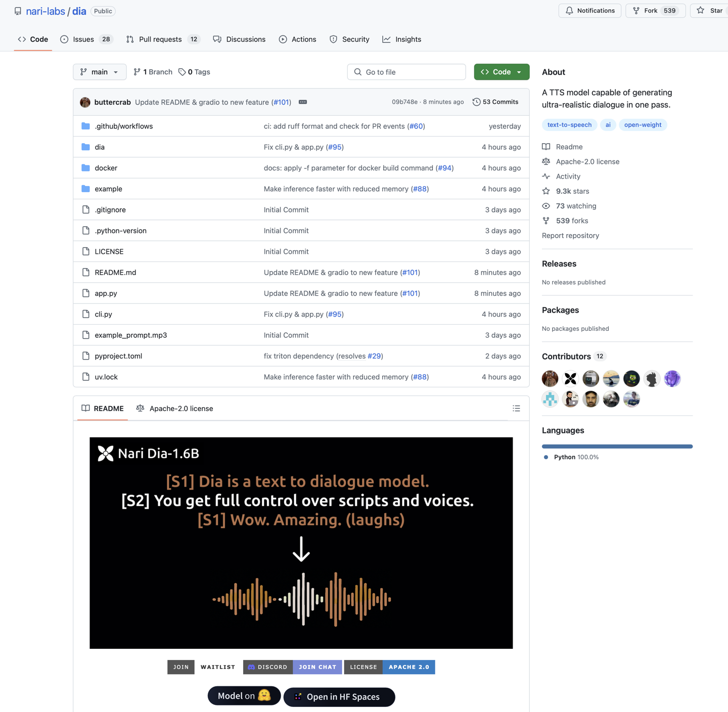Open the main branch selector

click(99, 72)
